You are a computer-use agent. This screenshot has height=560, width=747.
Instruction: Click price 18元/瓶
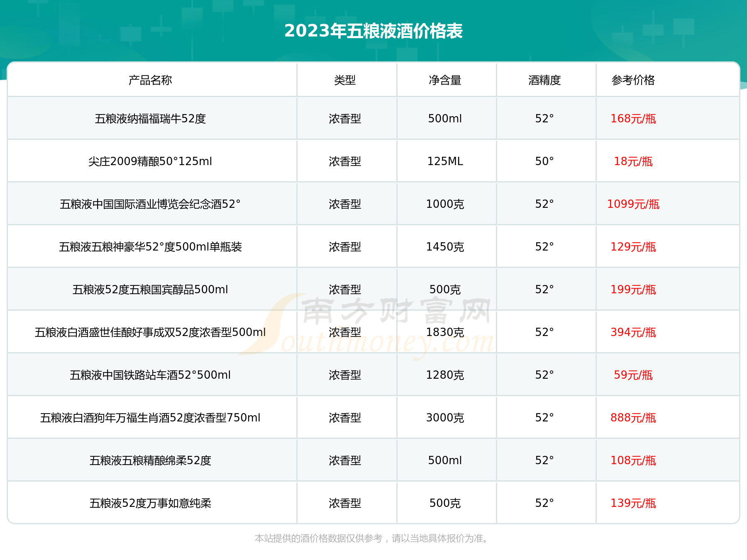click(633, 161)
